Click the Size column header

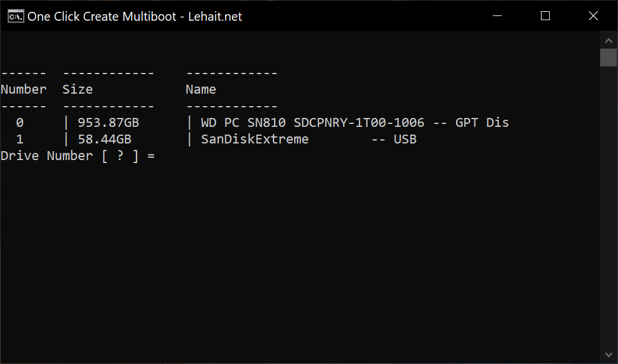[x=78, y=90]
